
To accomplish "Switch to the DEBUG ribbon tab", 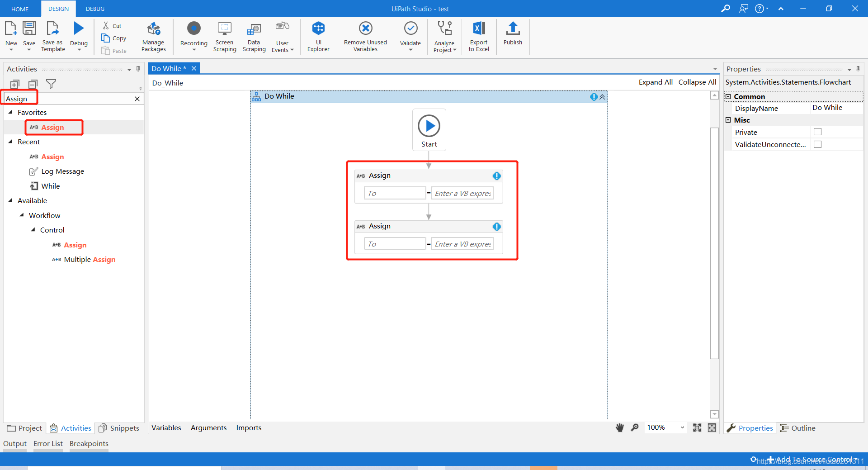I will point(95,9).
